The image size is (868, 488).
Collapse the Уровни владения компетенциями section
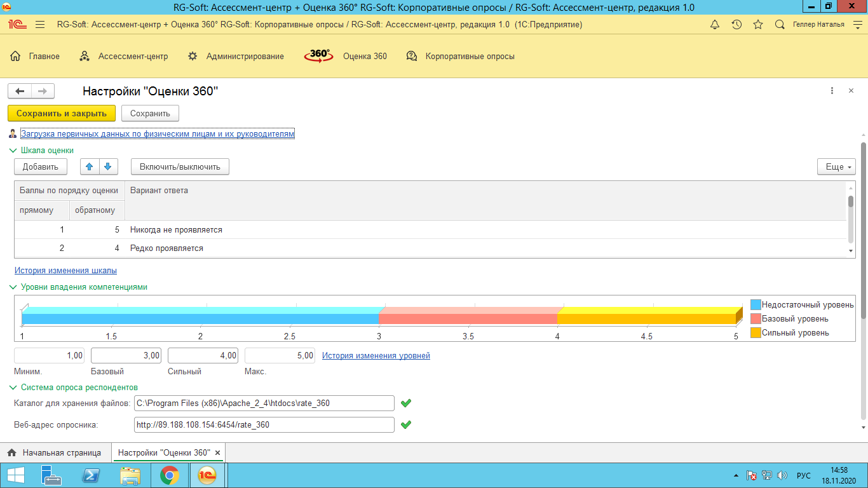coord(13,287)
